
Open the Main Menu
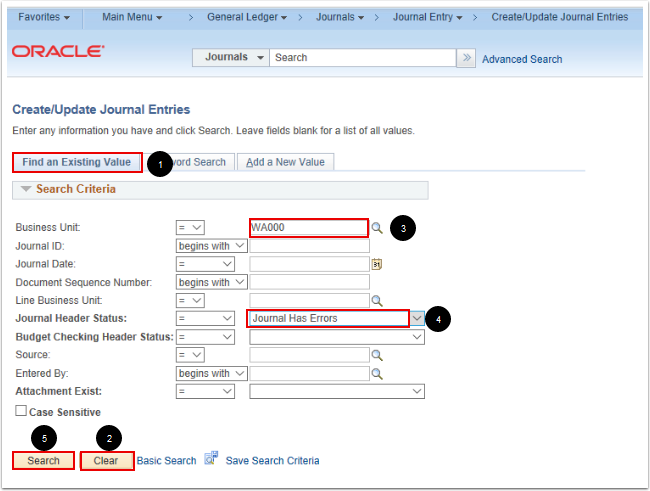pyautogui.click(x=132, y=17)
